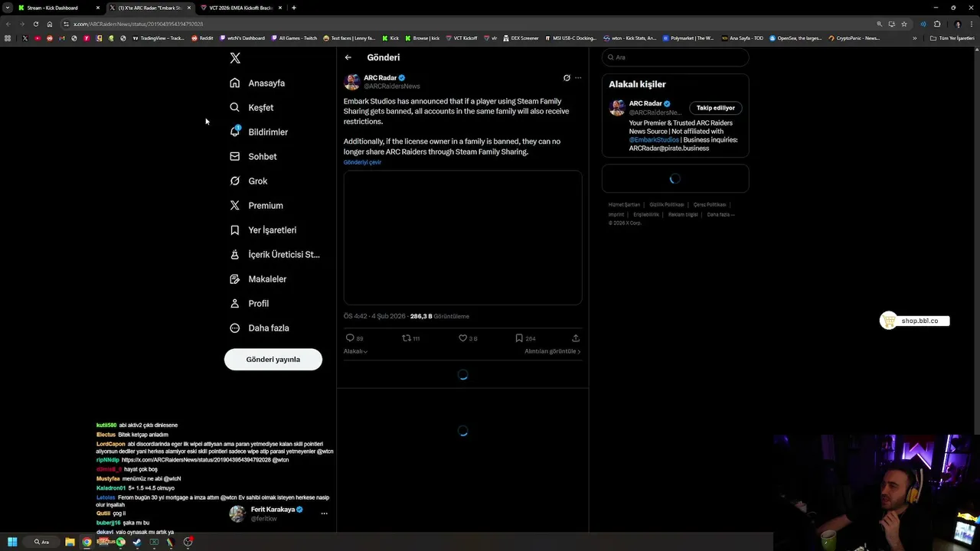Image resolution: width=980 pixels, height=551 pixels.
Task: Open Yer İşaretleri bookmarks
Action: pos(263,230)
